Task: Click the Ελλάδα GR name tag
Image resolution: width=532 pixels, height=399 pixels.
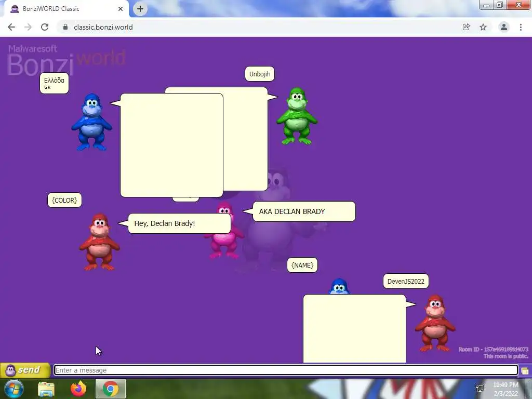Action: 54,83
